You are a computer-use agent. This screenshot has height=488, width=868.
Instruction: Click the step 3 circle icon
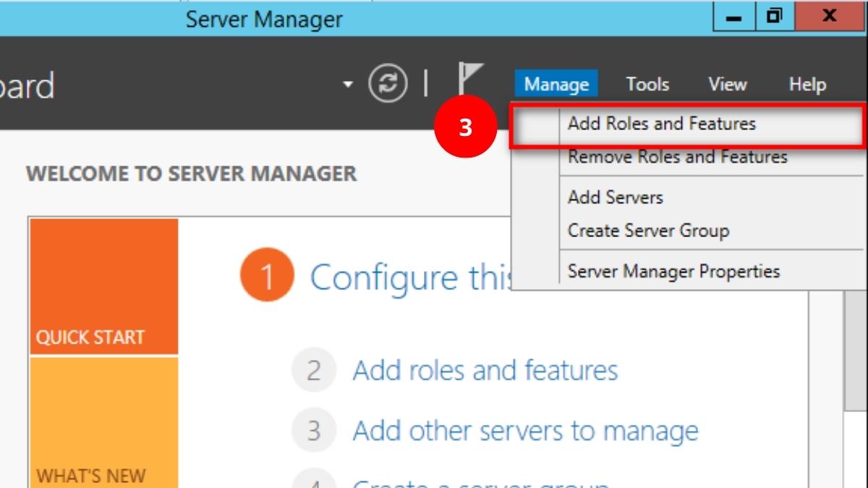[x=314, y=431]
